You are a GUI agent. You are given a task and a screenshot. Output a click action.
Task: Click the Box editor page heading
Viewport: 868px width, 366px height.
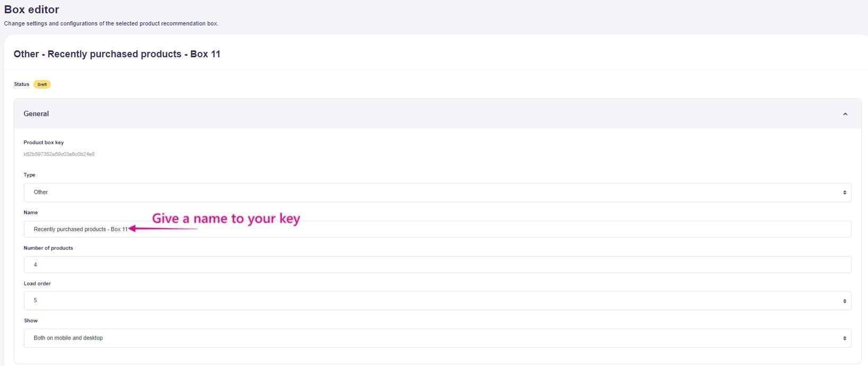(x=32, y=10)
